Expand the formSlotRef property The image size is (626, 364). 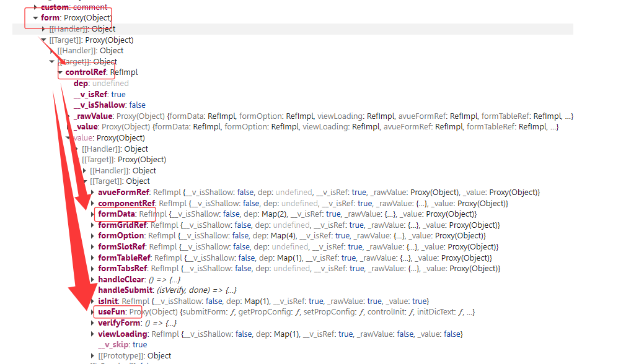pyautogui.click(x=92, y=247)
